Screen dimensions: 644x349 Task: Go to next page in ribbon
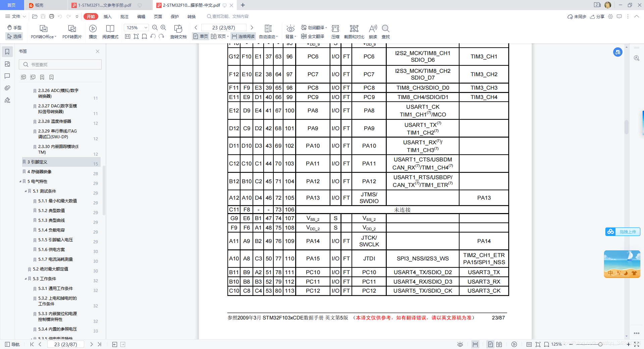(252, 28)
